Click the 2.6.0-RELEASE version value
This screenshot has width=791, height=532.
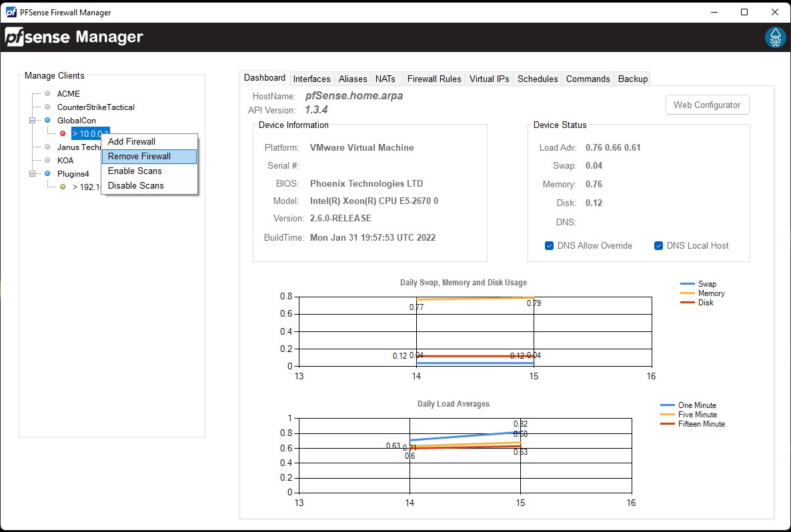click(x=341, y=219)
